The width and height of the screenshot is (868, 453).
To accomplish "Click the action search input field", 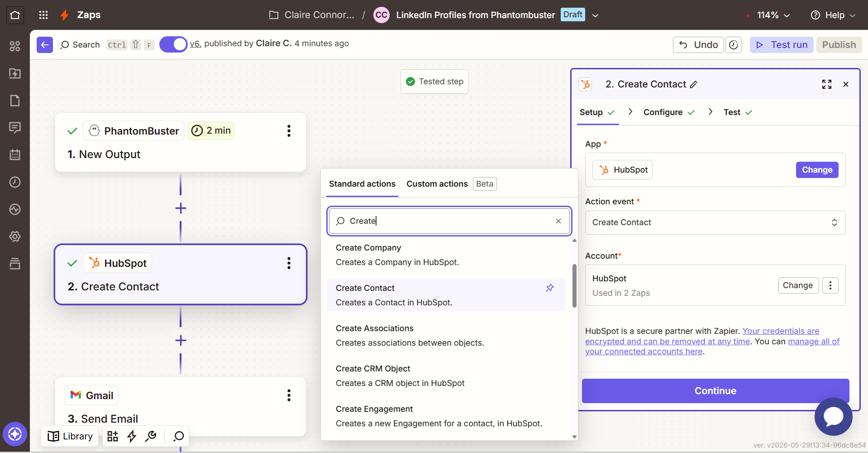I will coord(449,221).
